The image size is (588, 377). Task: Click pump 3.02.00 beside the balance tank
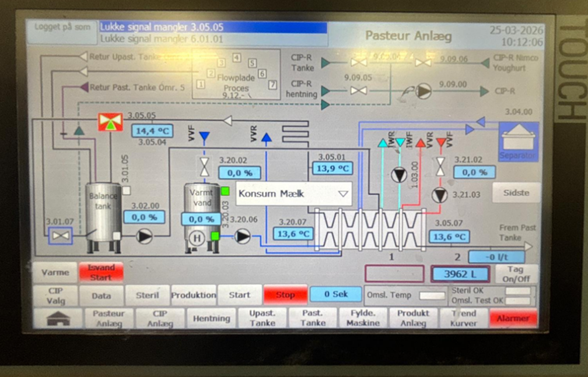144,236
